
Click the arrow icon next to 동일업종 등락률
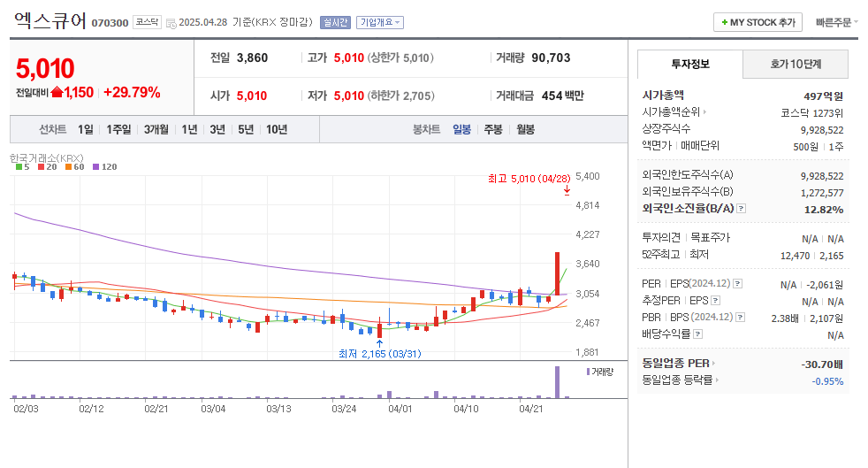pos(717,380)
